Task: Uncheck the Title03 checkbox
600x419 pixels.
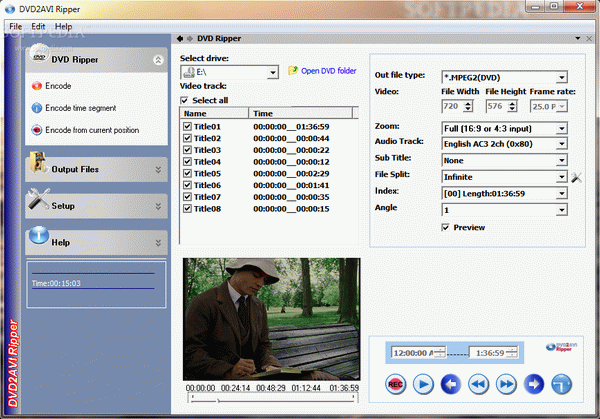Action: pyautogui.click(x=187, y=150)
